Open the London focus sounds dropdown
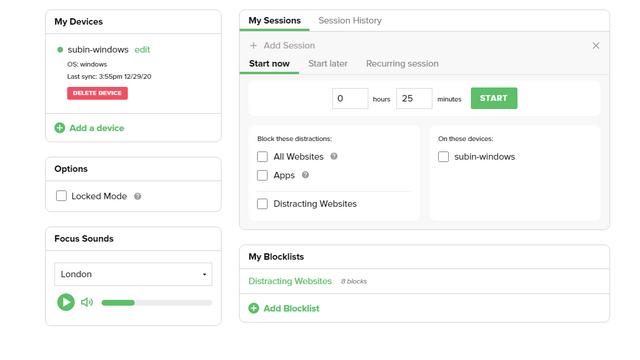The height and width of the screenshot is (360, 640). (x=133, y=274)
